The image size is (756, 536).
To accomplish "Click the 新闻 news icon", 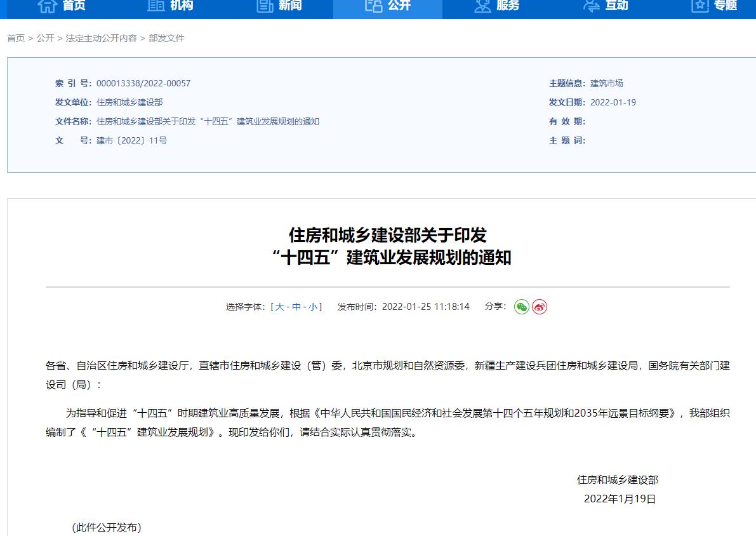I will coord(265,6).
